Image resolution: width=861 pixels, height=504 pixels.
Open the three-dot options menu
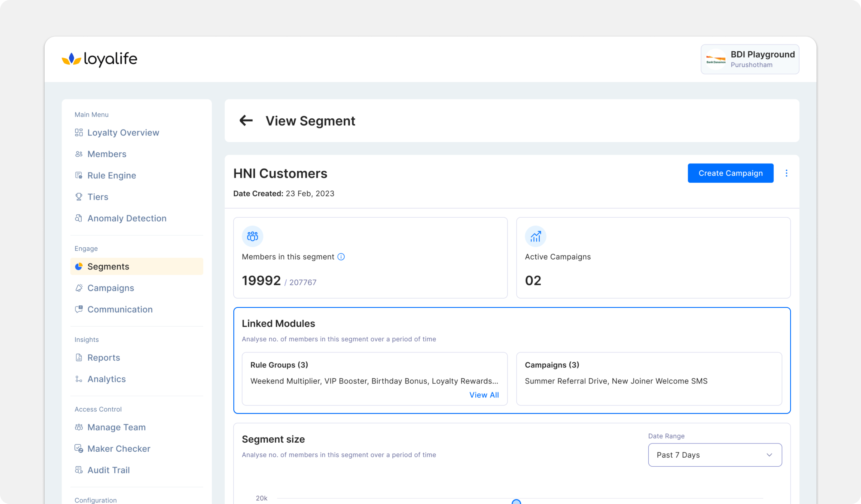click(x=786, y=173)
